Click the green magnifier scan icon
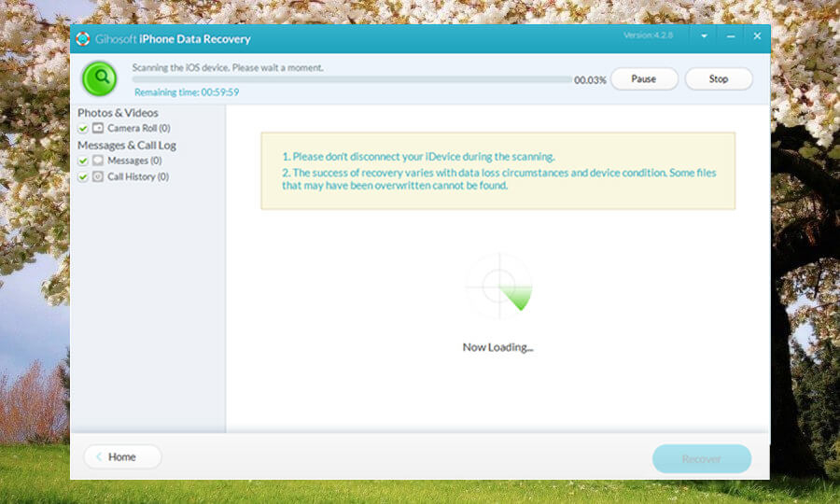The height and width of the screenshot is (504, 840). 99,78
